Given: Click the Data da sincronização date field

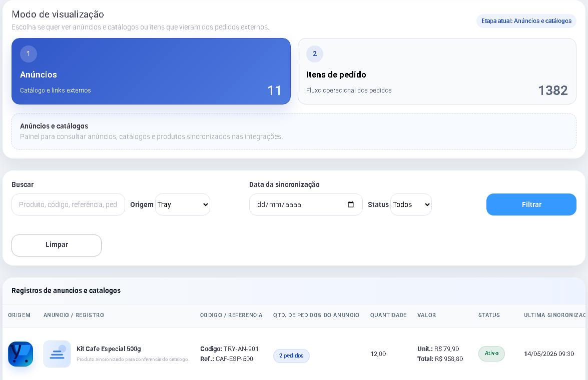Looking at the screenshot, I should coord(306,204).
